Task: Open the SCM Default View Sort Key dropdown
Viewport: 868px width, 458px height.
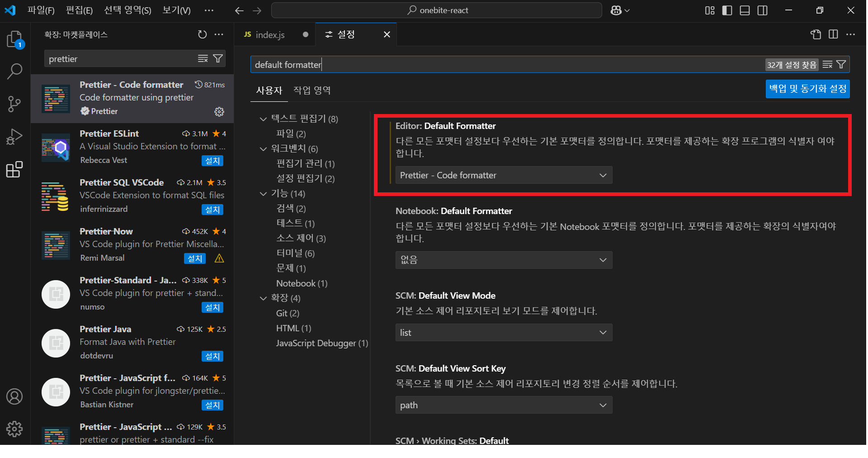Action: tap(504, 405)
